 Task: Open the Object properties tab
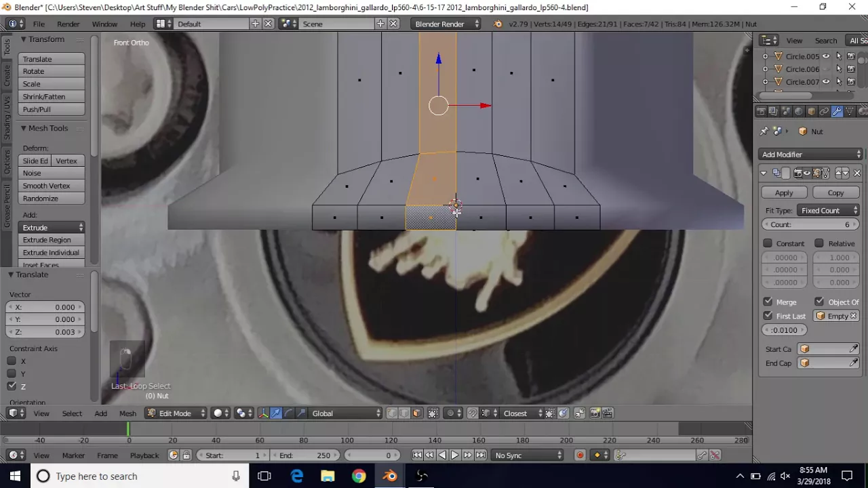click(812, 112)
